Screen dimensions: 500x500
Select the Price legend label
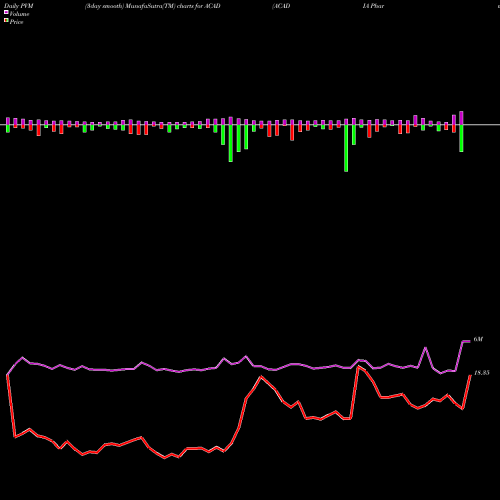(x=16, y=22)
